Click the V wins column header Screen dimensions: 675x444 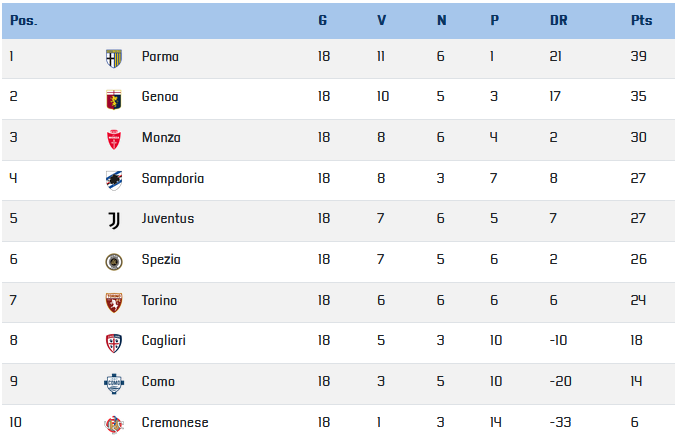point(381,20)
